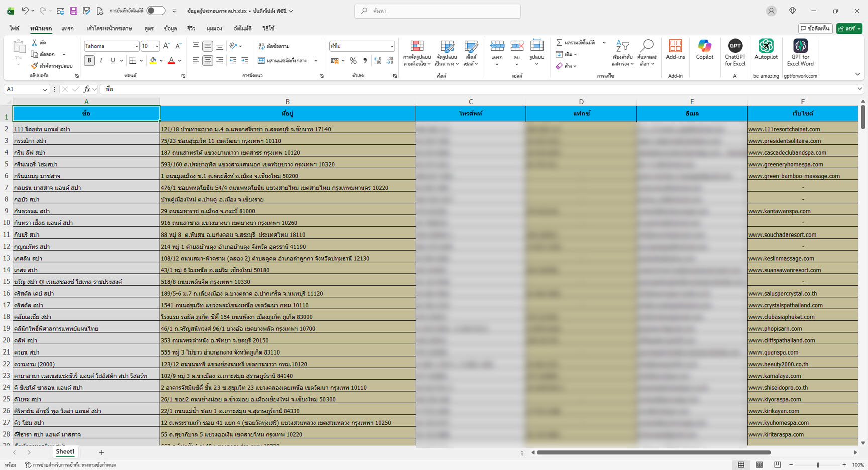Image resolution: width=868 pixels, height=470 pixels.
Task: Click the Format Painter brush icon
Action: coord(34,66)
